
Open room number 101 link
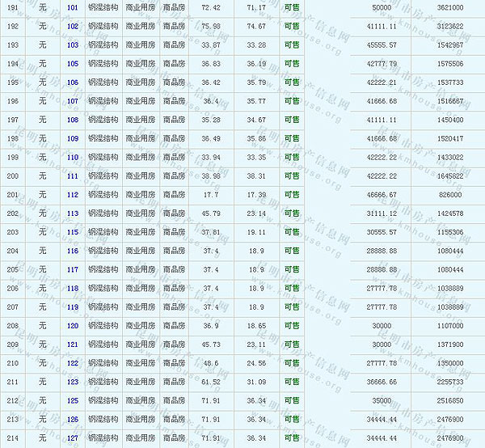pyautogui.click(x=73, y=7)
